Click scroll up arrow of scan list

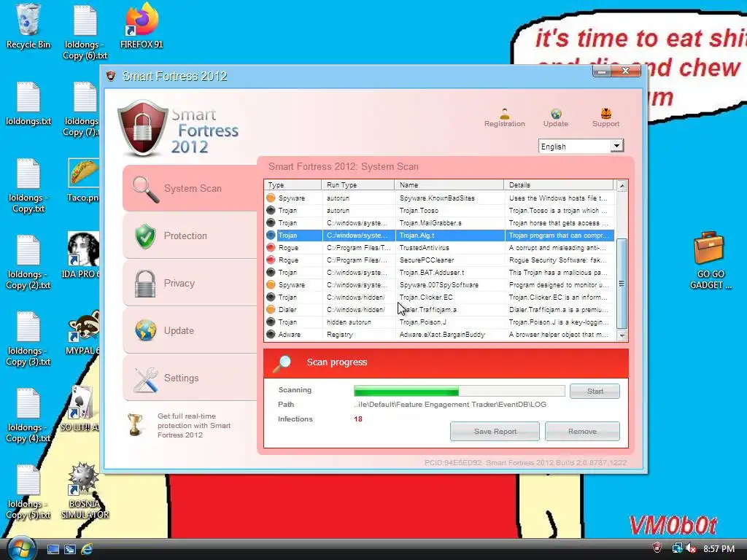[x=622, y=185]
